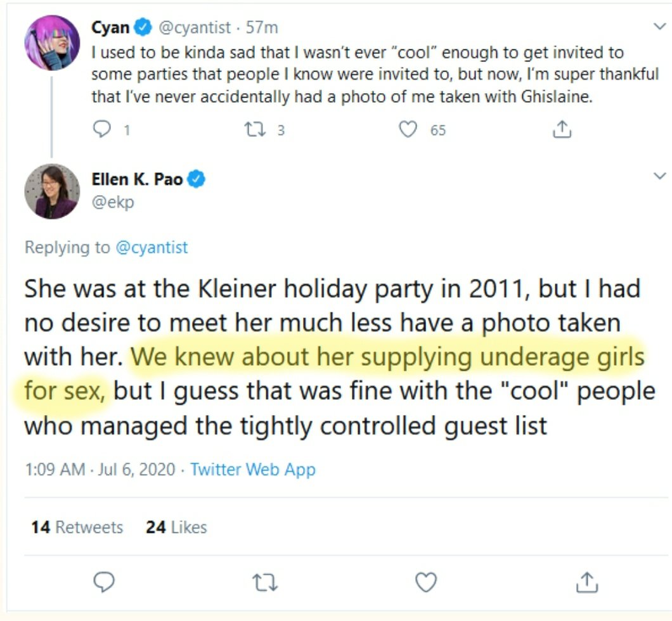View the 24 Likes list
Viewport: 672px width, 621px height.
[176, 527]
